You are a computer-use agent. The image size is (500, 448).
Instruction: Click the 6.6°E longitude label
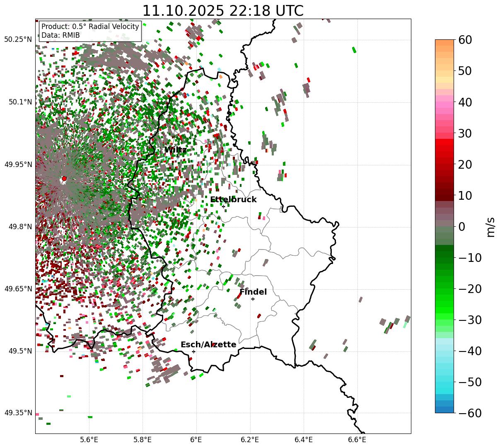pyautogui.click(x=357, y=440)
